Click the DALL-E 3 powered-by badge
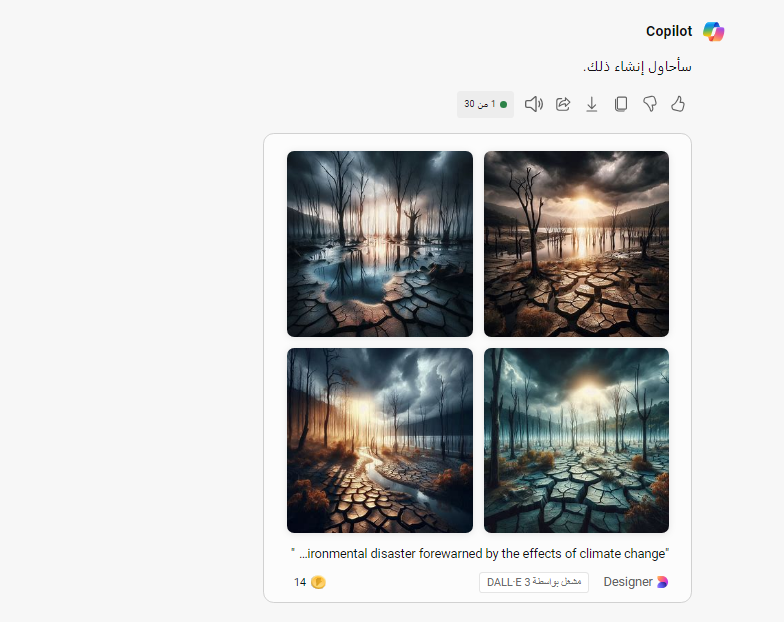Image resolution: width=784 pixels, height=622 pixels. click(x=534, y=582)
